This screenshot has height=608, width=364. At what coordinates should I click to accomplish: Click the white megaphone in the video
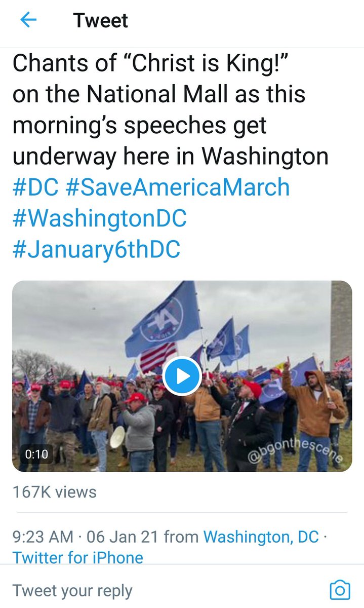pyautogui.click(x=117, y=437)
